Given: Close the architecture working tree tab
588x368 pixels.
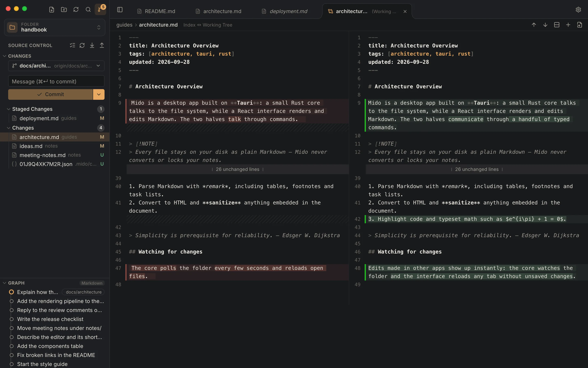Looking at the screenshot, I should (405, 11).
